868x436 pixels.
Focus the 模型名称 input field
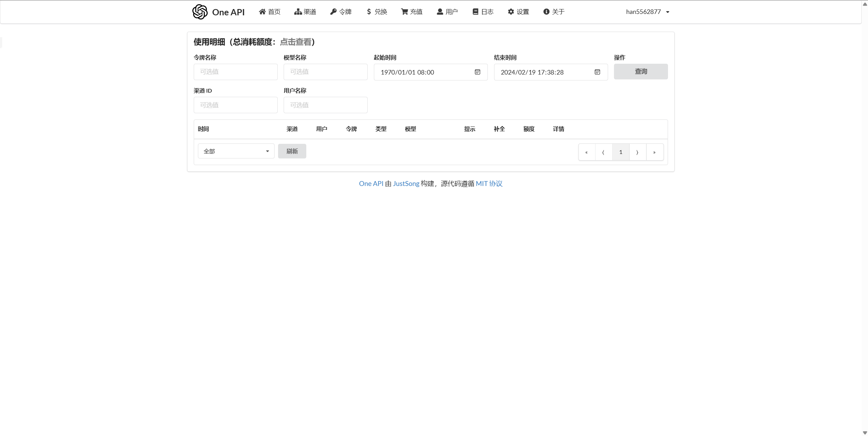tap(325, 72)
